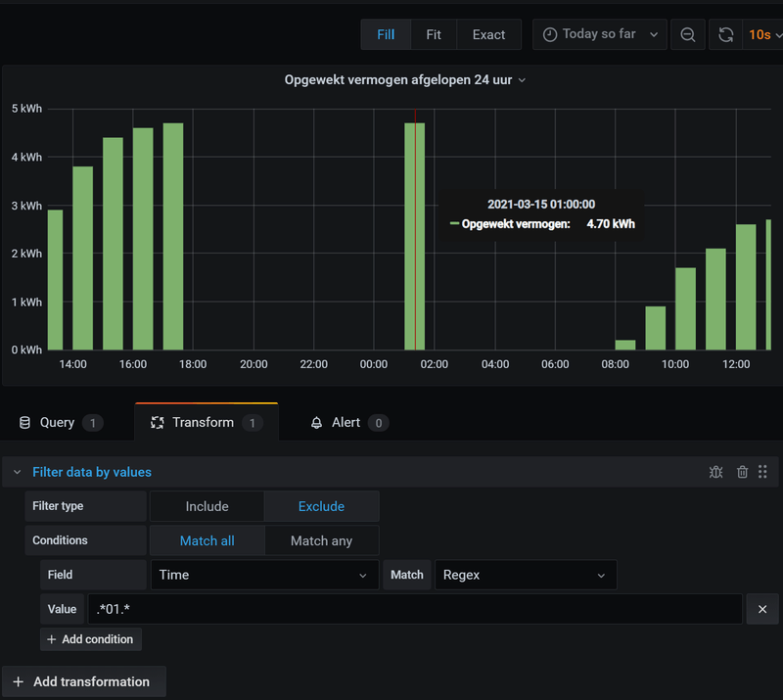Open the 'Today so far' time picker
The image size is (783, 700).
[600, 34]
